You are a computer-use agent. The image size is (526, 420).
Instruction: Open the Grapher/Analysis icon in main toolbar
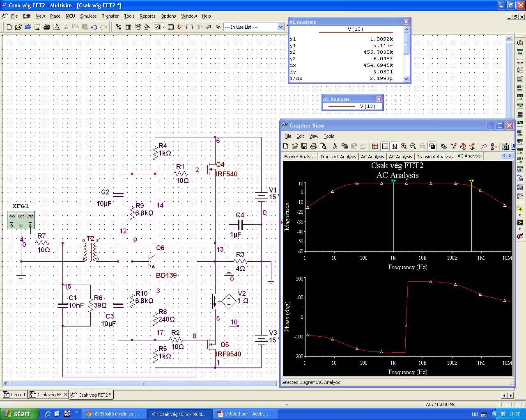pyautogui.click(x=157, y=27)
